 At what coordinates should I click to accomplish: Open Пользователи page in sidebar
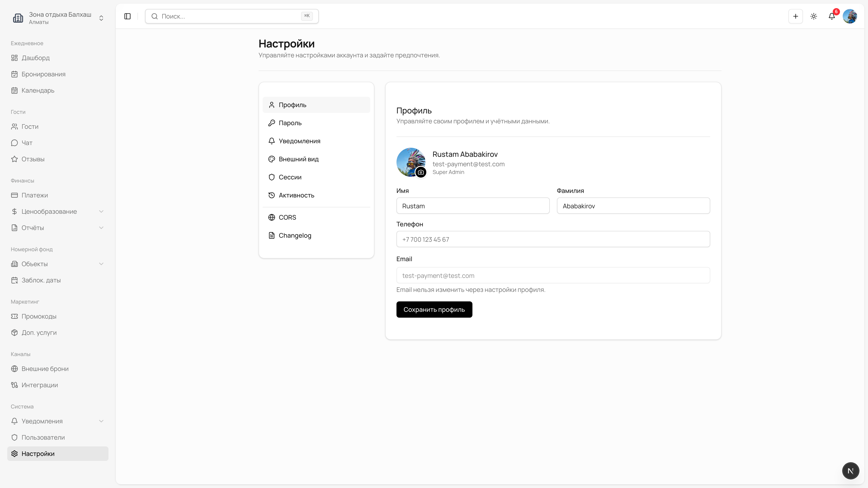point(43,437)
